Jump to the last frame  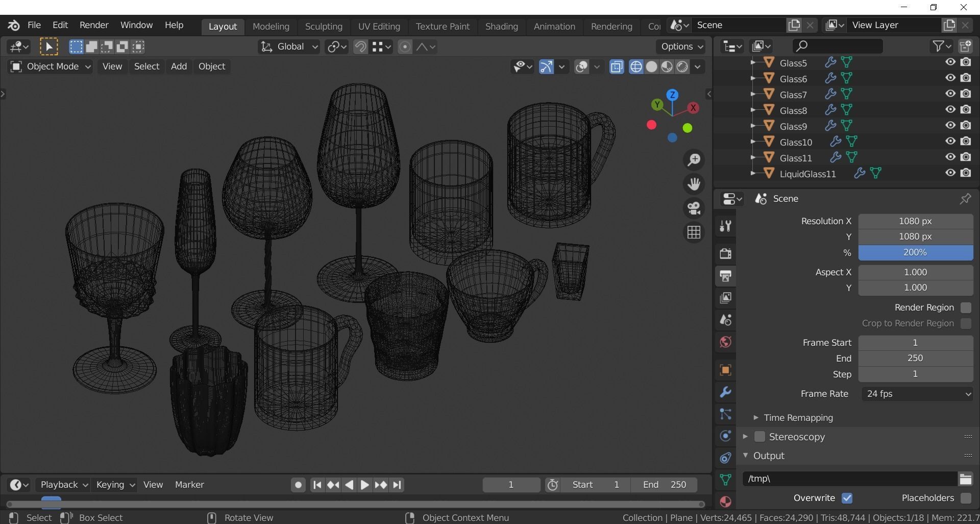click(x=397, y=485)
